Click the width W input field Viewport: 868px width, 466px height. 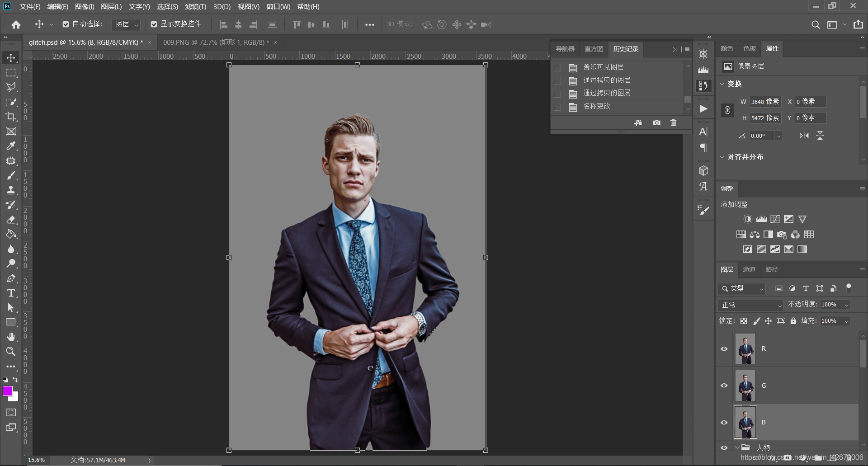click(765, 102)
